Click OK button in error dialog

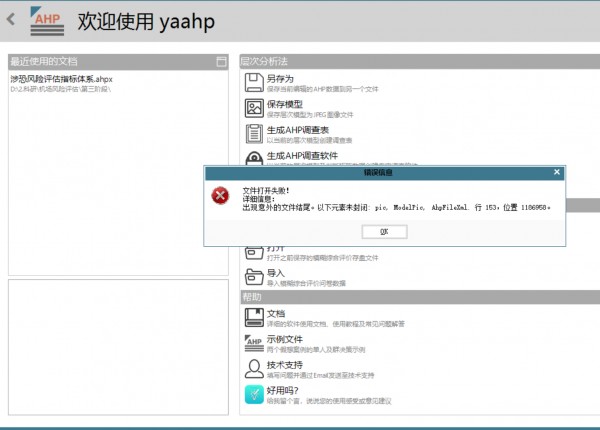pos(384,231)
